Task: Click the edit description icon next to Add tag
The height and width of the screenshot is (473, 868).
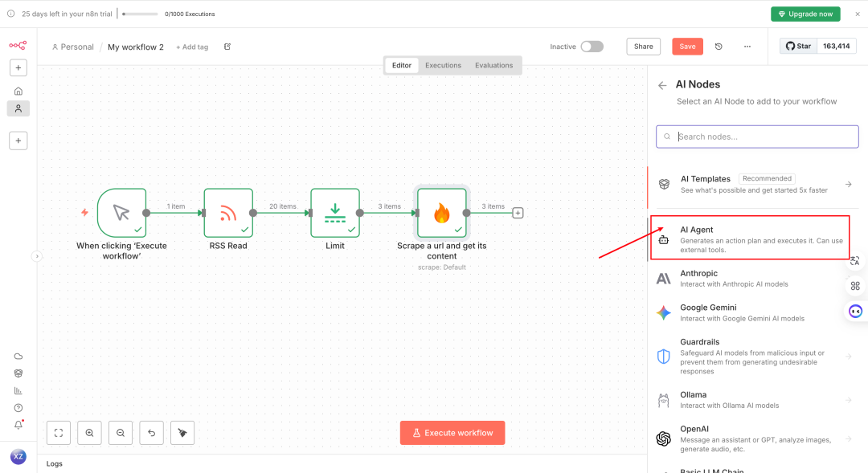Action: tap(227, 47)
